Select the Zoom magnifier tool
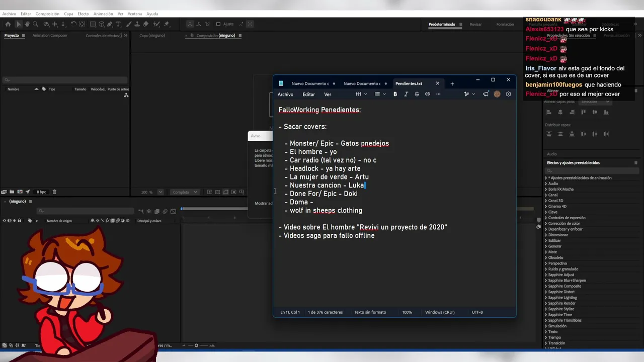Screen dimensions: 644x362 tap(35, 24)
